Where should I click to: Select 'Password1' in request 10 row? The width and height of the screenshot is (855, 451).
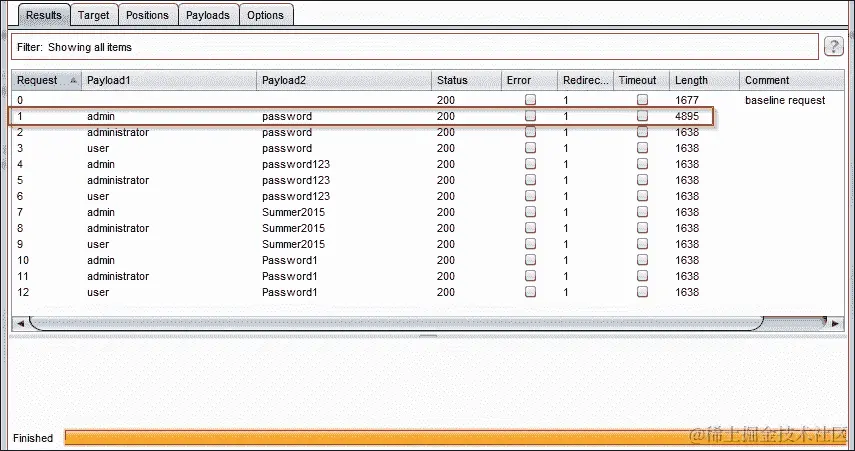[x=290, y=260]
